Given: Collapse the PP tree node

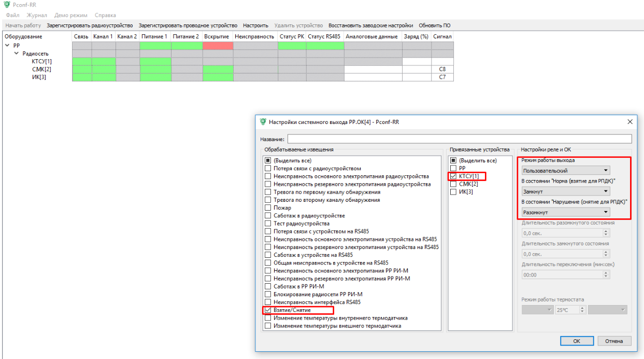Looking at the screenshot, I should point(7,46).
